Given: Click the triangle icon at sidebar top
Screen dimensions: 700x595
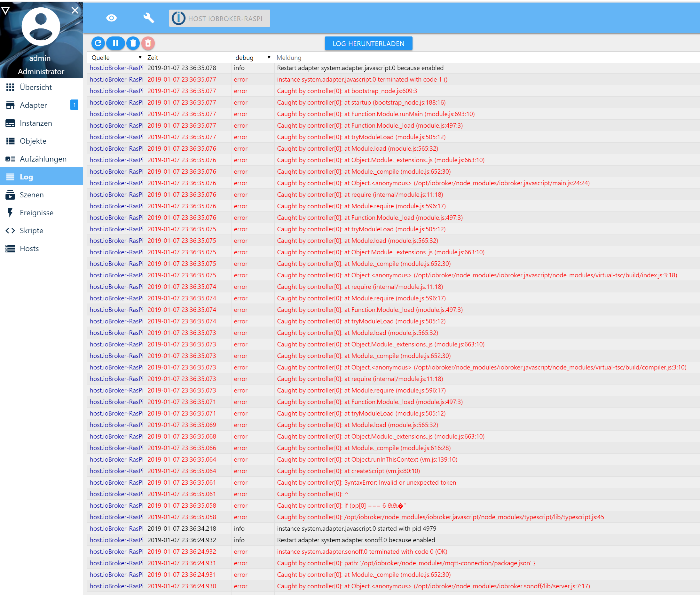Looking at the screenshot, I should pos(5,11).
